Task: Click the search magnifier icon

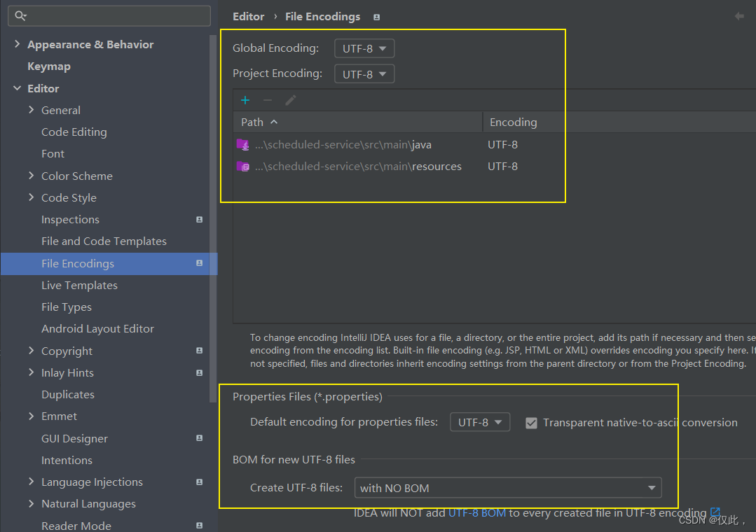Action: (x=20, y=16)
